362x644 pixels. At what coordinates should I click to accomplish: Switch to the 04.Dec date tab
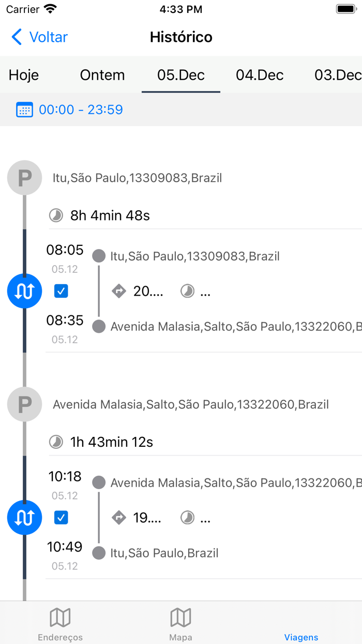pyautogui.click(x=259, y=75)
